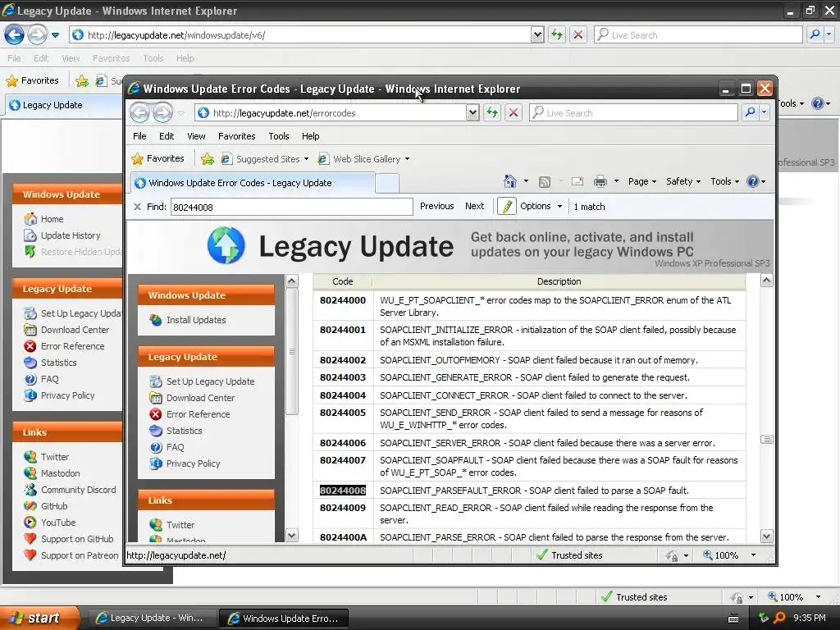Switch to Legacy Update taskbar window button

[152, 619]
